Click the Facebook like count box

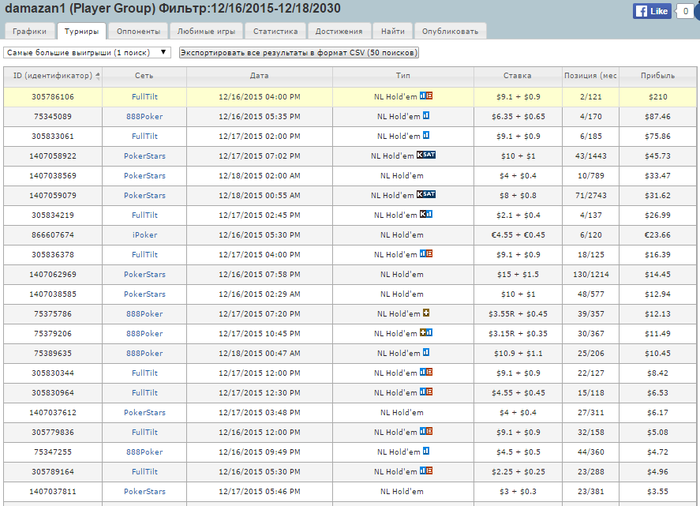click(686, 11)
